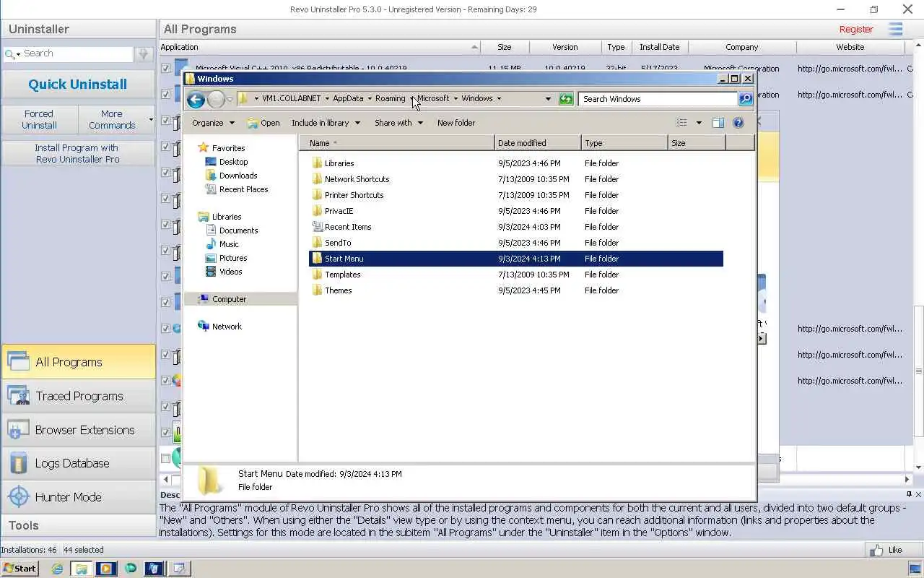Click the Change your view icon
This screenshot has width=924, height=578.
(681, 123)
